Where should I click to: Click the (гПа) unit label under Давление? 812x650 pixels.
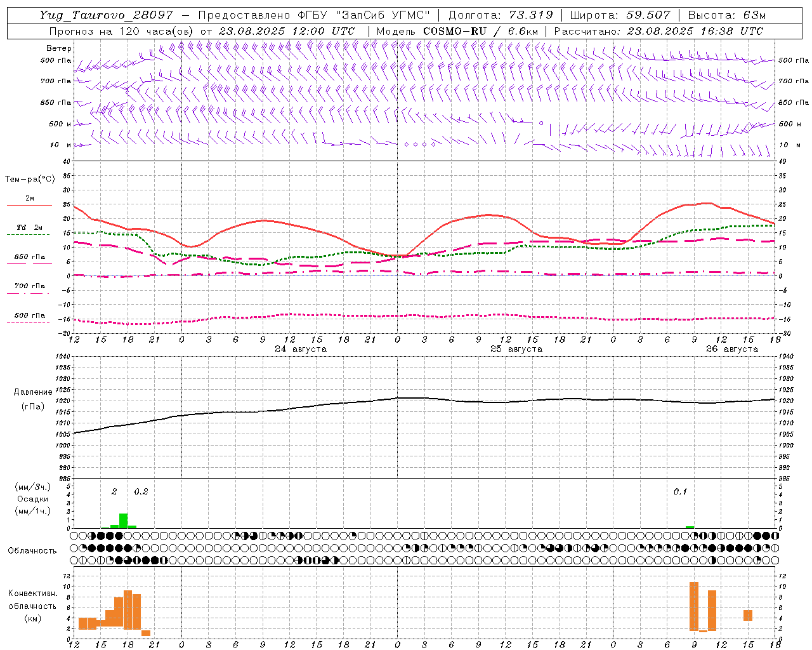(x=33, y=407)
